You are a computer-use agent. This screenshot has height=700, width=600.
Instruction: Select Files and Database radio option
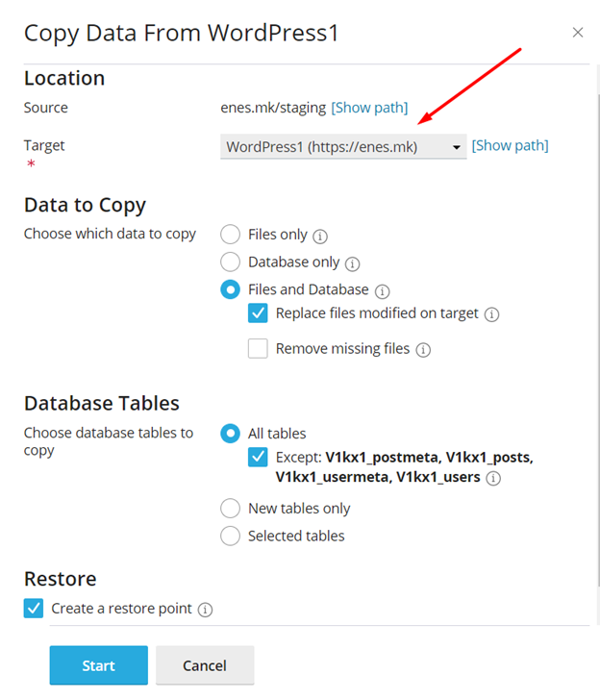pyautogui.click(x=230, y=289)
